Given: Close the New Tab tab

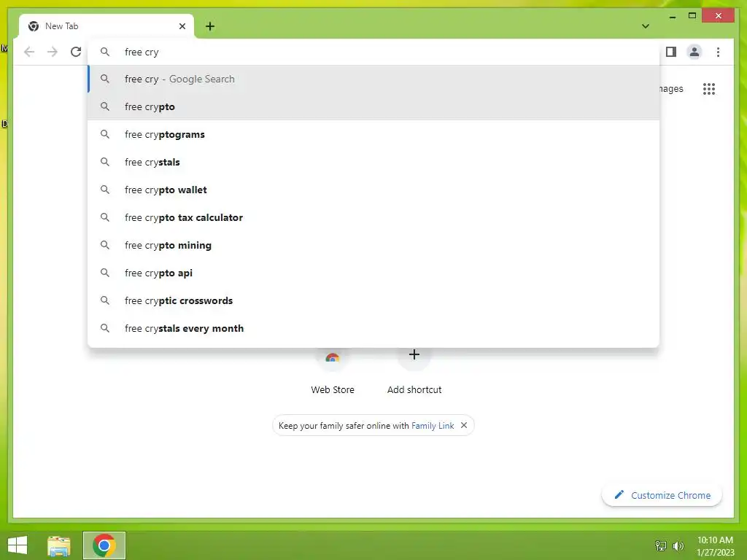Looking at the screenshot, I should (182, 26).
